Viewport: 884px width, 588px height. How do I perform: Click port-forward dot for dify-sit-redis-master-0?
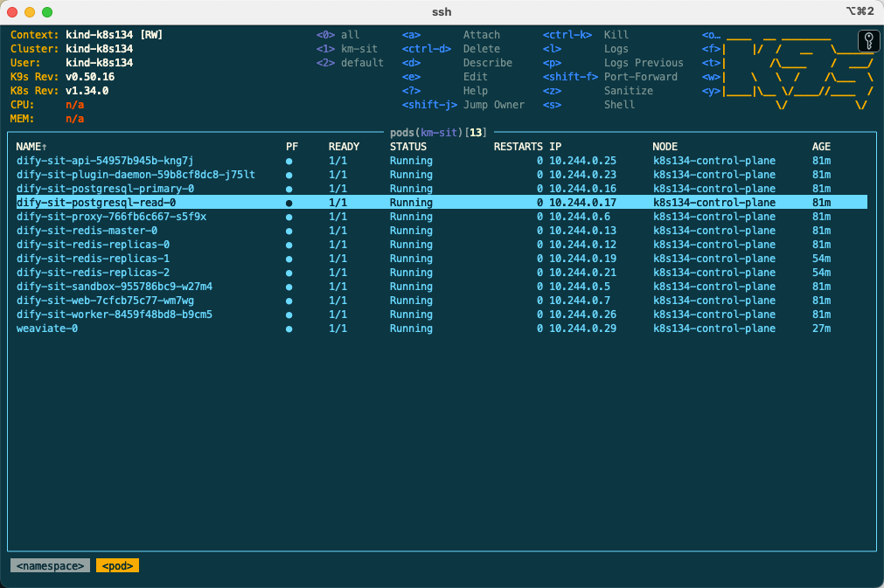(289, 231)
